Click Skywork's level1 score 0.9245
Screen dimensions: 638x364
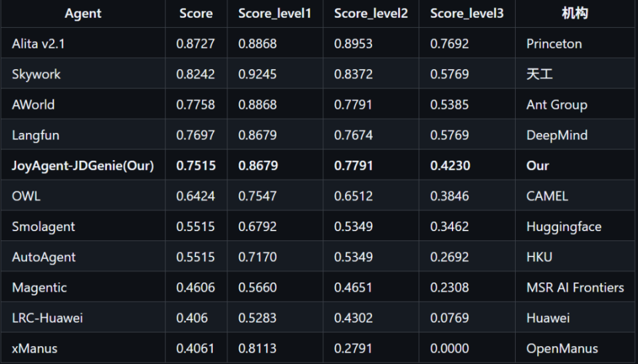[x=258, y=74]
